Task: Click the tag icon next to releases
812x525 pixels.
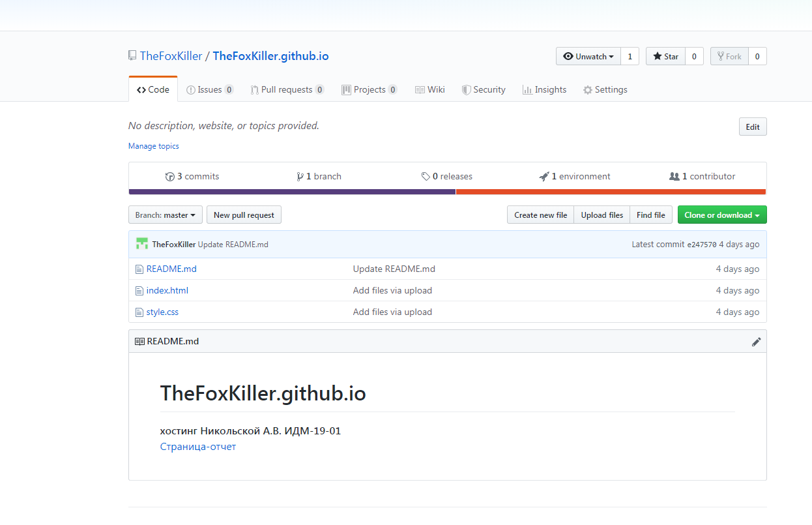Action: coord(426,177)
